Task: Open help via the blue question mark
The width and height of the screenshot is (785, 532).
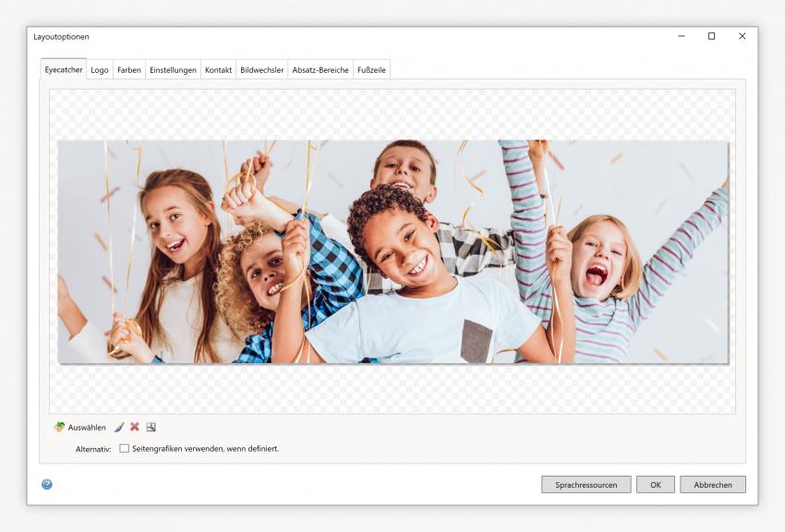Action: 47,484
